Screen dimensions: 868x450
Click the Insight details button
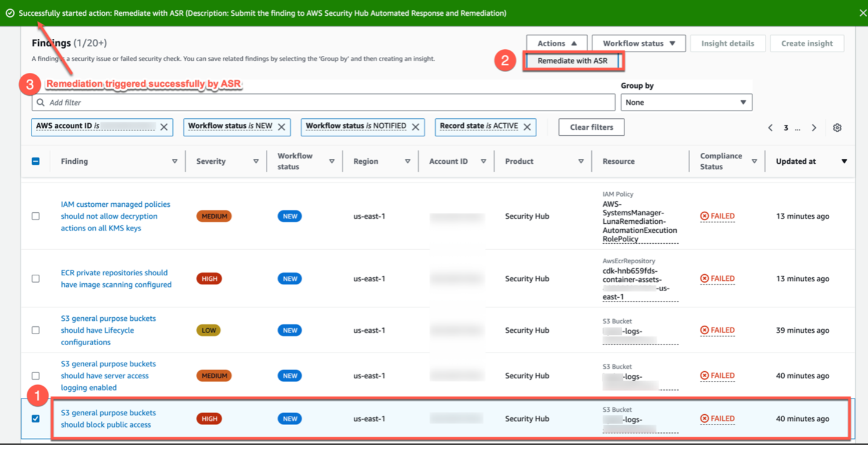click(x=728, y=43)
